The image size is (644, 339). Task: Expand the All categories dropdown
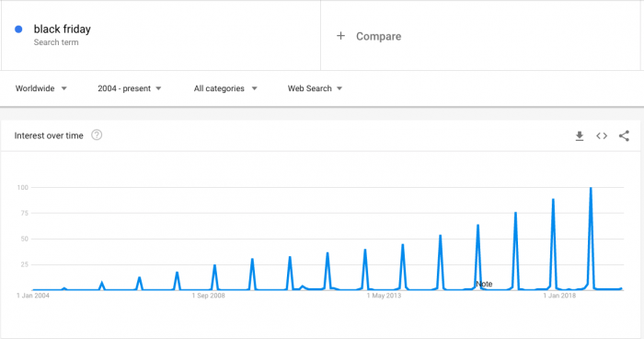225,88
